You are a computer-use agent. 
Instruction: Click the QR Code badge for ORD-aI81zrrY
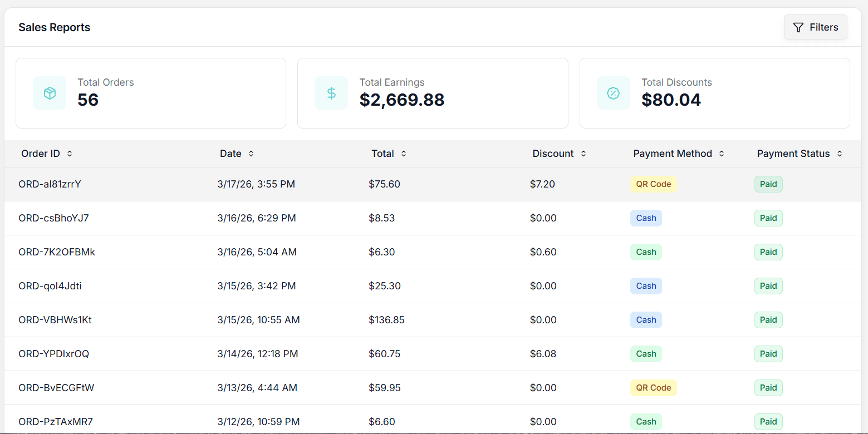653,184
